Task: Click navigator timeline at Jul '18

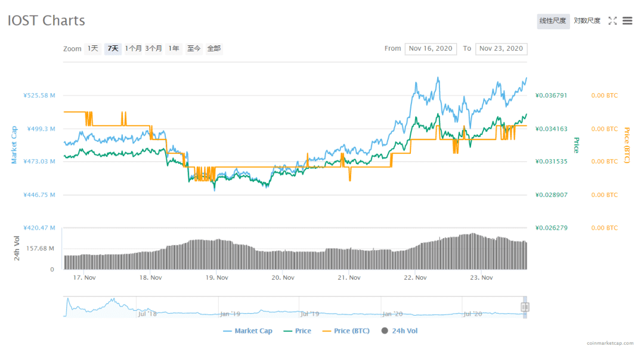Action: coord(147,314)
